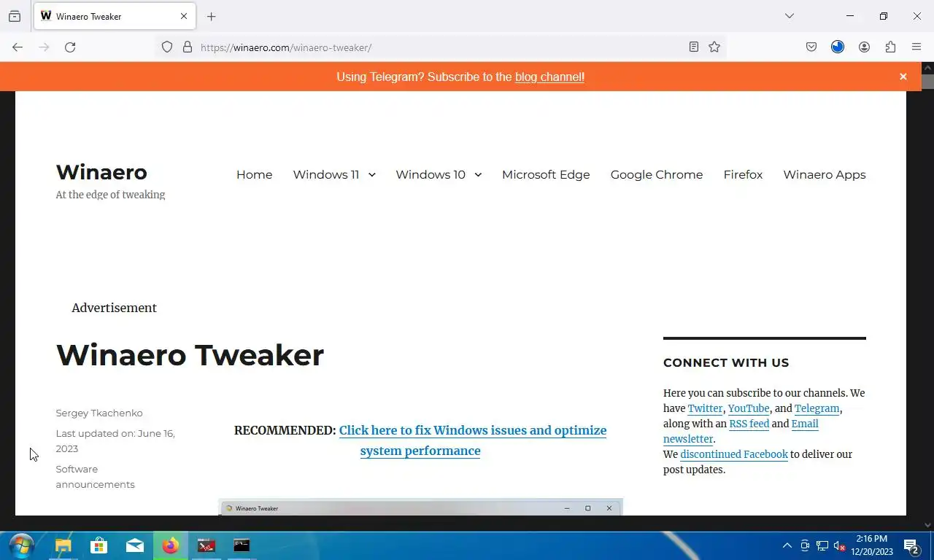Open the discontinued Facebook link
This screenshot has width=934, height=560.
tap(734, 454)
